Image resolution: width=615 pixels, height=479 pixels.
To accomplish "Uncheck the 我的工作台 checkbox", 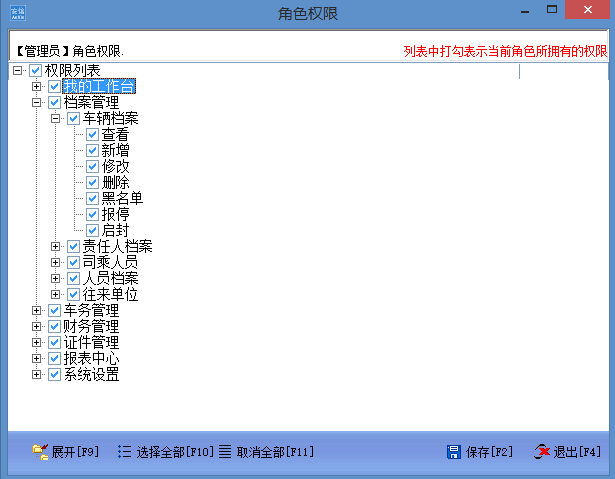I will pos(55,86).
